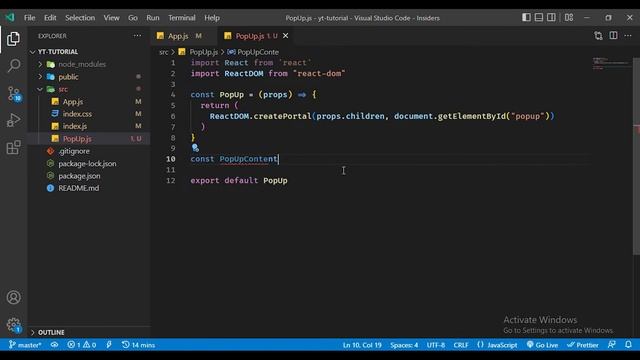Open Customize Layout icon
640x360 pixels.
coord(569,18)
